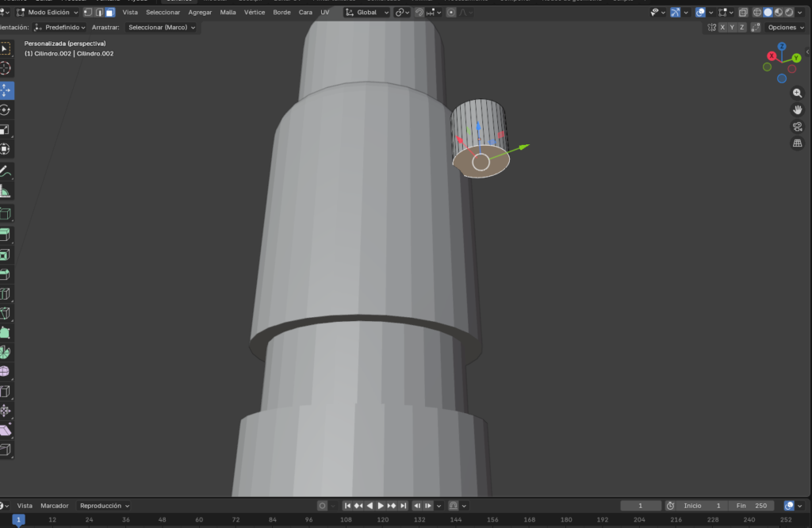Open the Malla menu
812x528 pixels.
228,13
